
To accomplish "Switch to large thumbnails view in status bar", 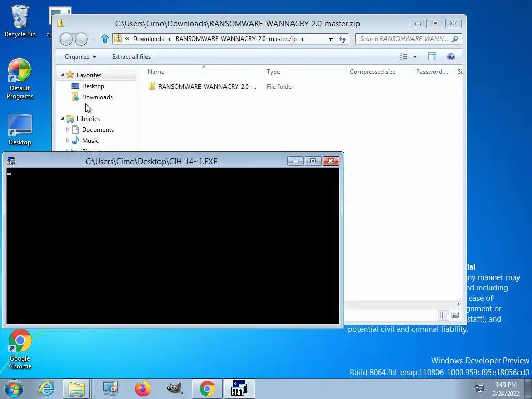I will (x=455, y=315).
